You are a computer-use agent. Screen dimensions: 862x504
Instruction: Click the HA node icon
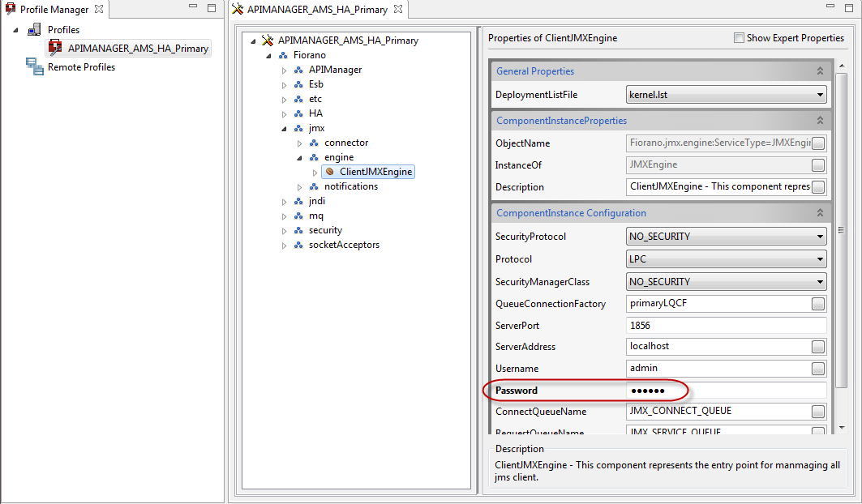[298, 113]
